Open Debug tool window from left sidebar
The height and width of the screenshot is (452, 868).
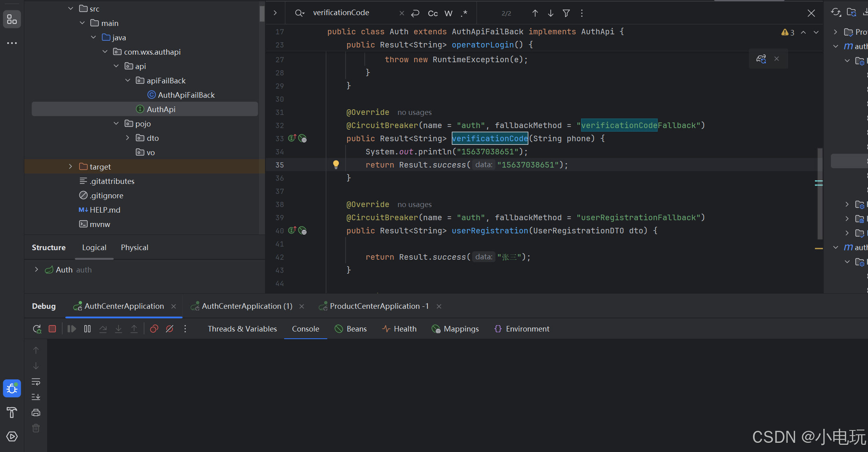12,388
